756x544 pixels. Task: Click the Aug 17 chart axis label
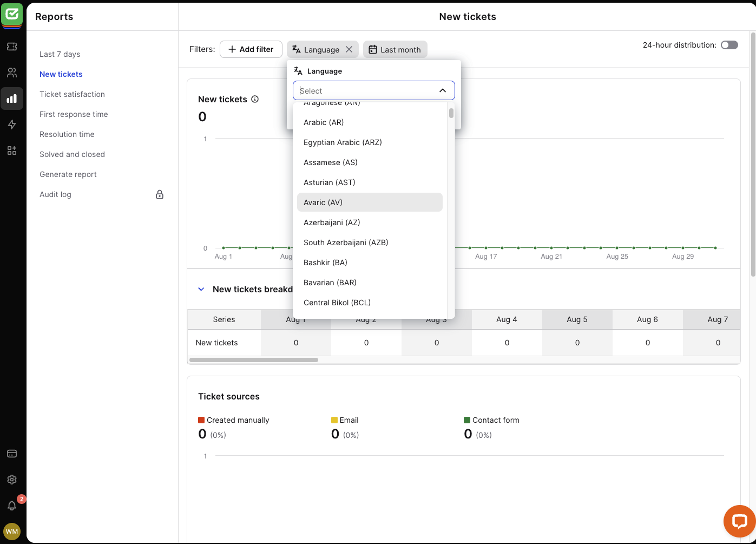coord(486,257)
